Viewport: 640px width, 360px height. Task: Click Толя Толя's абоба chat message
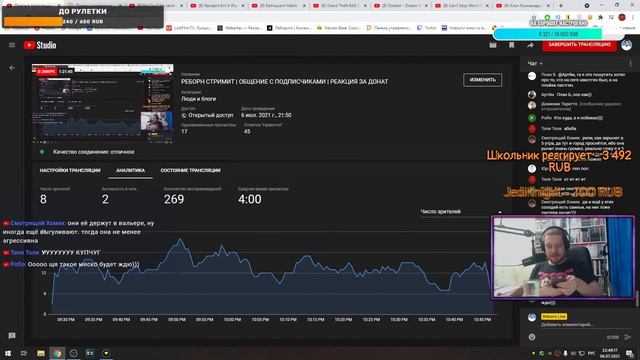(570, 129)
